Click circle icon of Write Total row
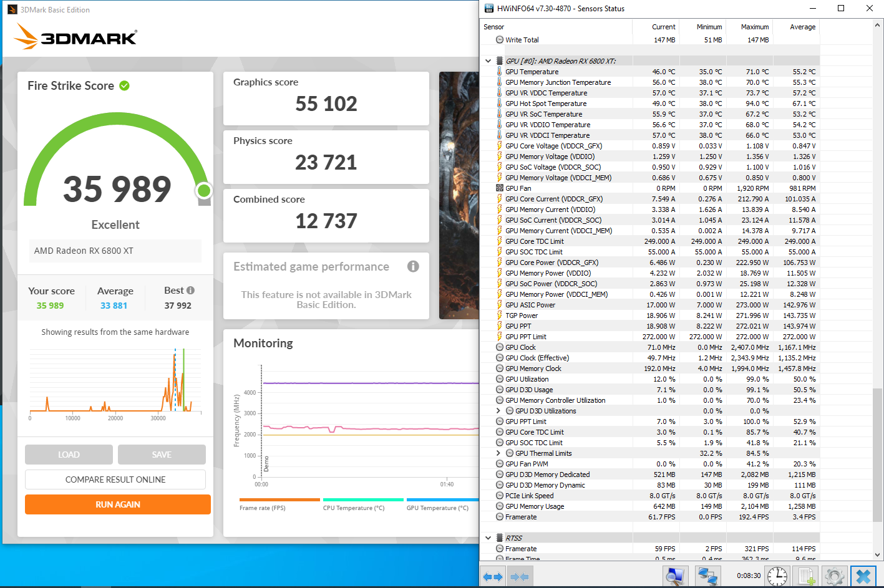Screen dimensions: 884x588 click(x=499, y=40)
